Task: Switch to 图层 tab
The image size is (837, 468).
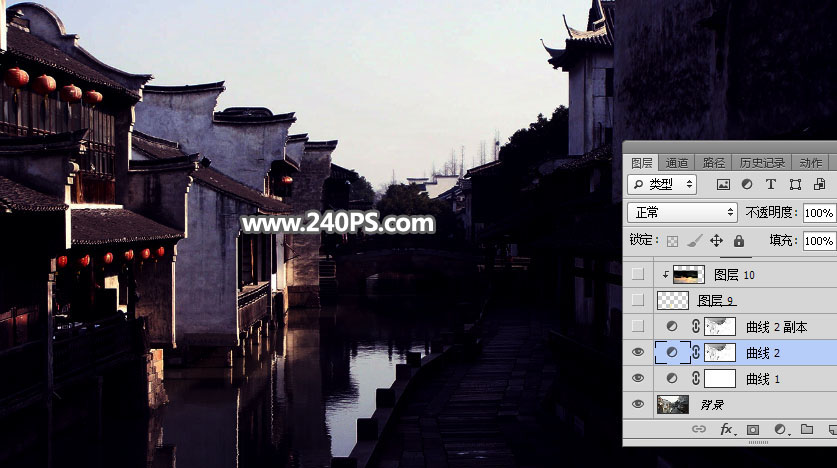Action: pyautogui.click(x=642, y=163)
